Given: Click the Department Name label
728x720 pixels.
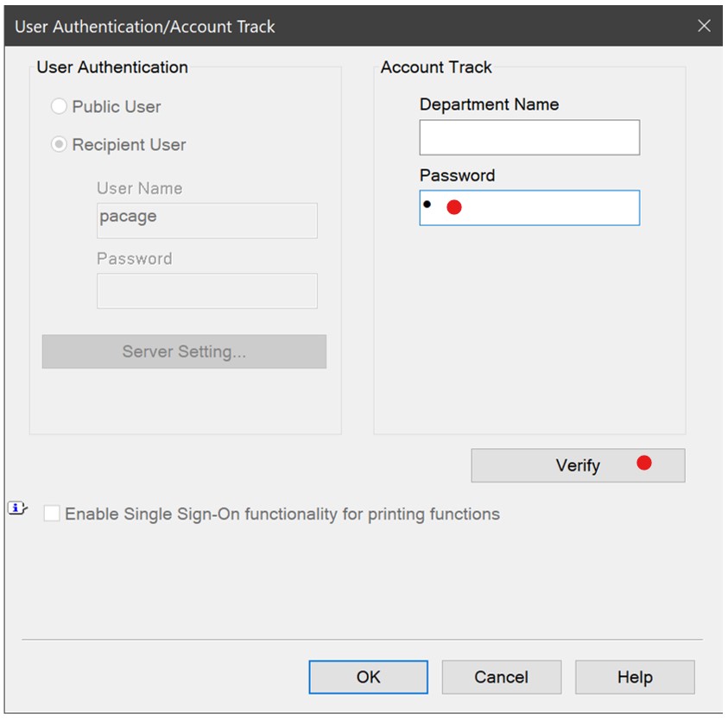Looking at the screenshot, I should pos(489,104).
